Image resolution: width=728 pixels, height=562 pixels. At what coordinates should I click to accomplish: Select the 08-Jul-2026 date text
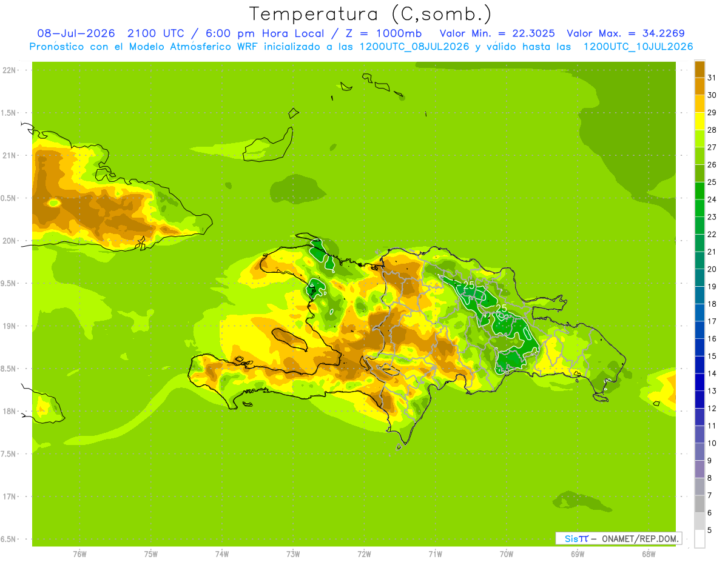[76, 33]
